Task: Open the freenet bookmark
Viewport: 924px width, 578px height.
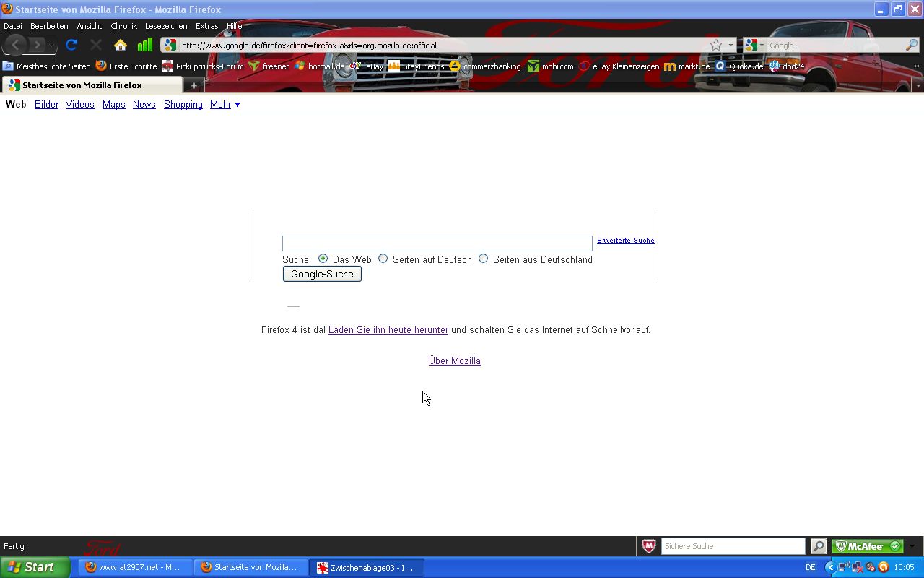Action: tap(269, 66)
